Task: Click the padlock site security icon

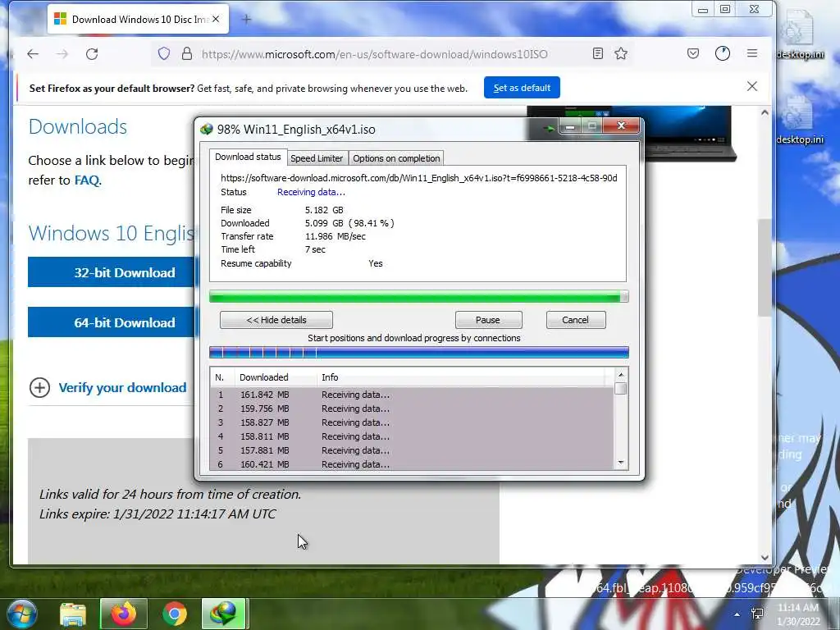Action: coord(187,53)
